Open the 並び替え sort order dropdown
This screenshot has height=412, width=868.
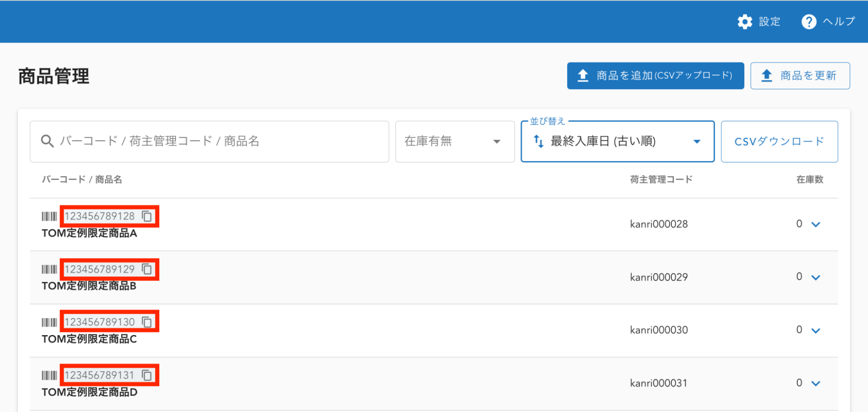coord(617,142)
